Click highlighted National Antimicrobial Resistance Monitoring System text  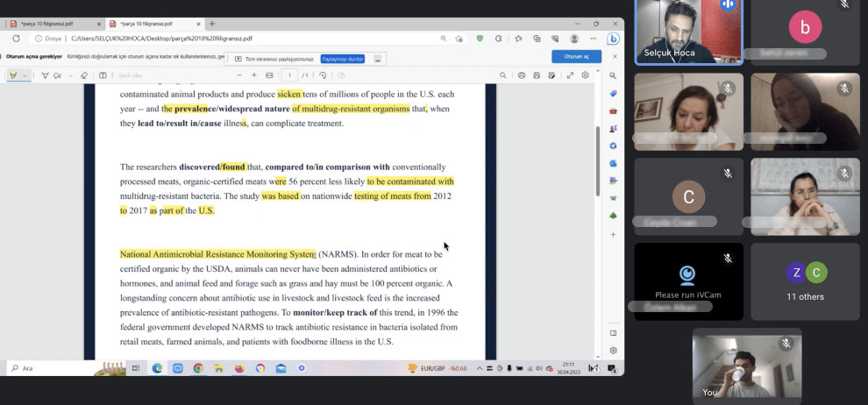coord(218,254)
